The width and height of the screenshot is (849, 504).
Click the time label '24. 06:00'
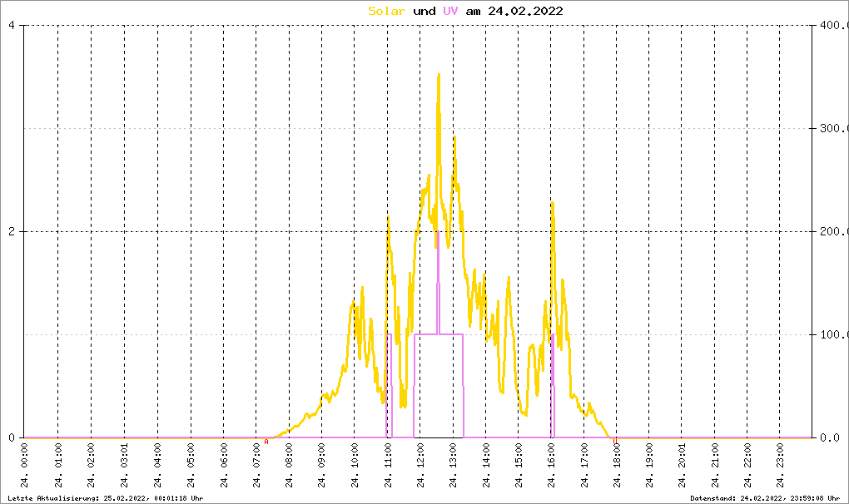click(x=224, y=465)
